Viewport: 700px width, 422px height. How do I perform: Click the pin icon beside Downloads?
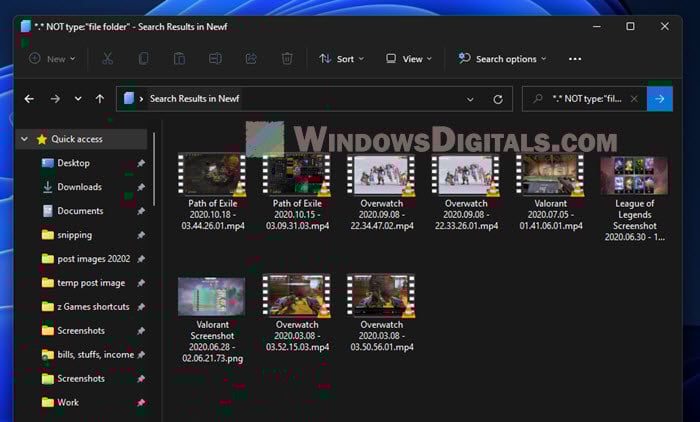click(141, 187)
